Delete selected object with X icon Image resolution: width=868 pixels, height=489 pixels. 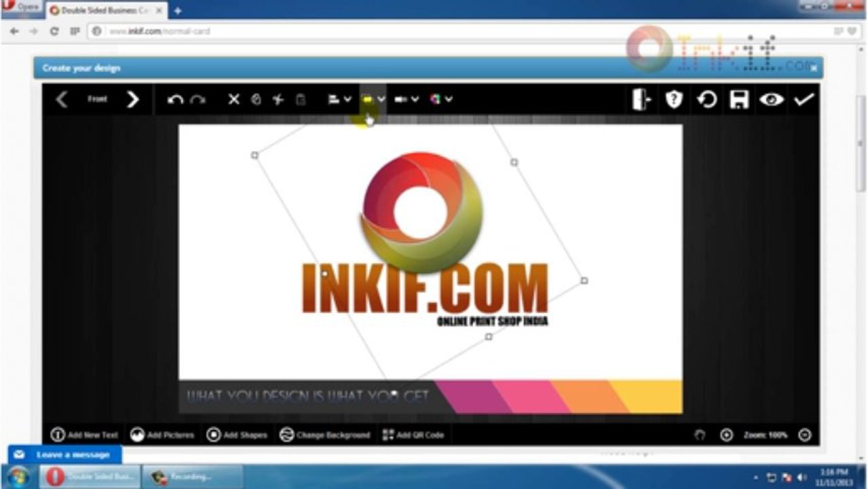[x=233, y=99]
